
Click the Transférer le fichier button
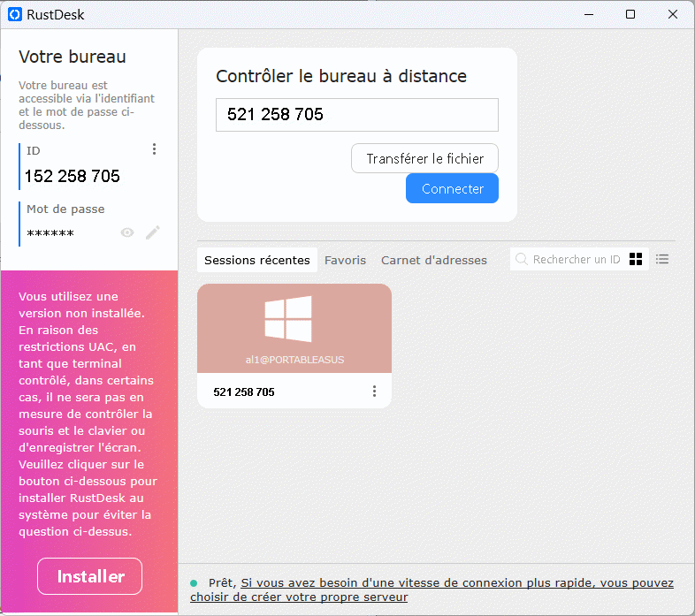click(424, 158)
